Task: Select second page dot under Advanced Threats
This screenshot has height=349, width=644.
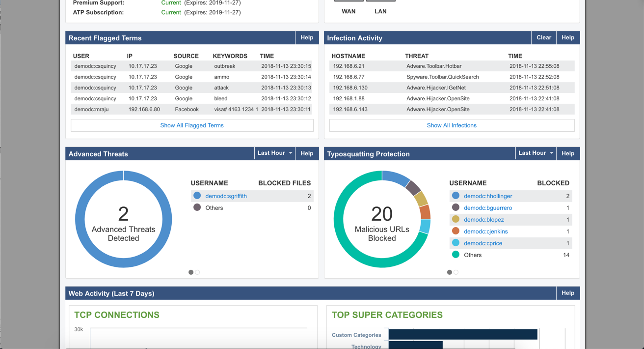Action: click(197, 272)
